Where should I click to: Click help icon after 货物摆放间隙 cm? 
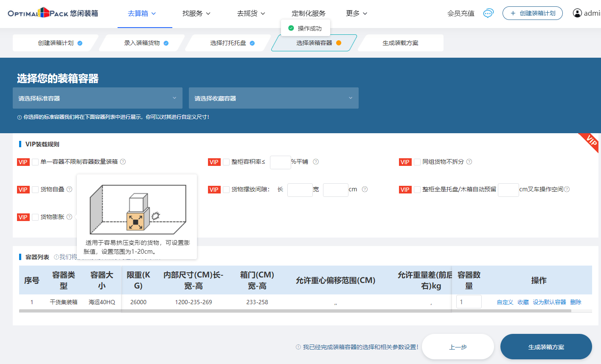click(x=365, y=189)
